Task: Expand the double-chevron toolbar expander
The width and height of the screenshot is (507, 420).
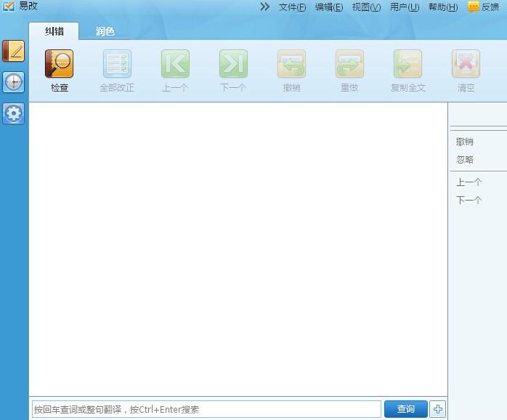Action: click(265, 7)
